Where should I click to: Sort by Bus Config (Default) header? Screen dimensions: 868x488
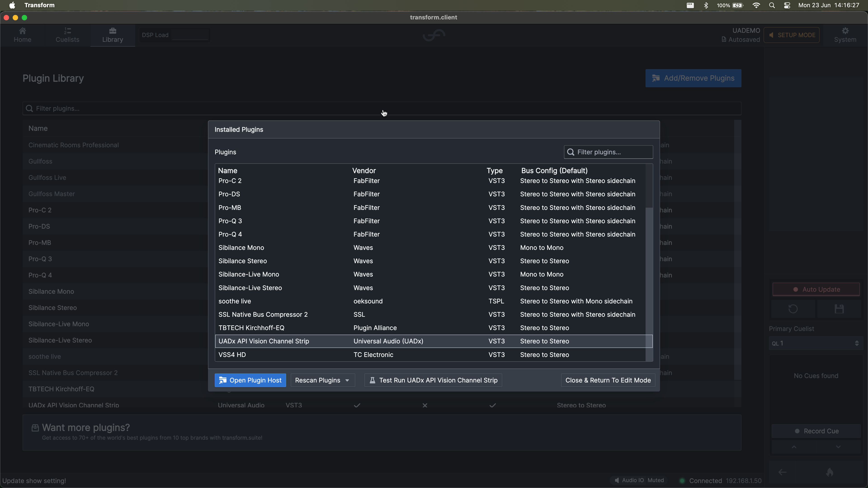tap(554, 170)
